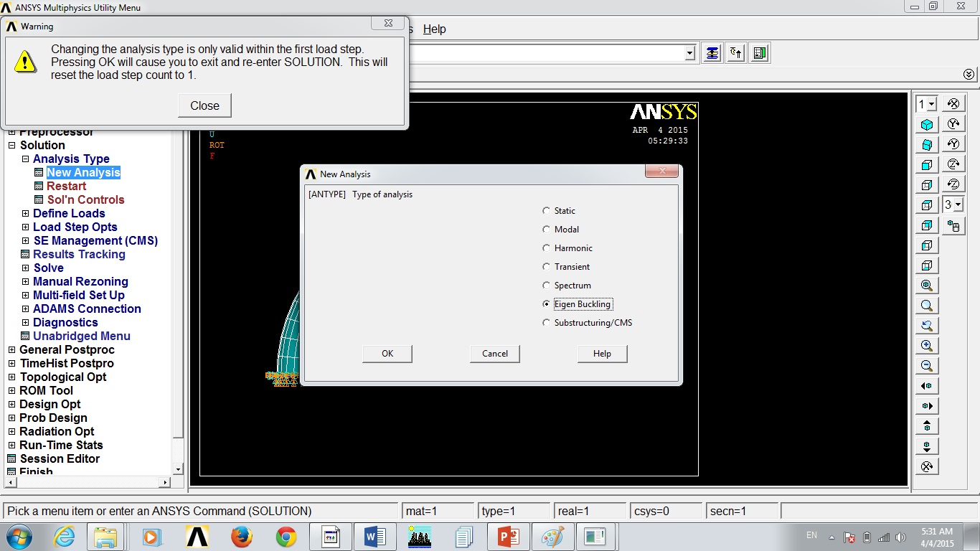
Task: Click the Rotate about +Y icon
Action: coord(953,124)
